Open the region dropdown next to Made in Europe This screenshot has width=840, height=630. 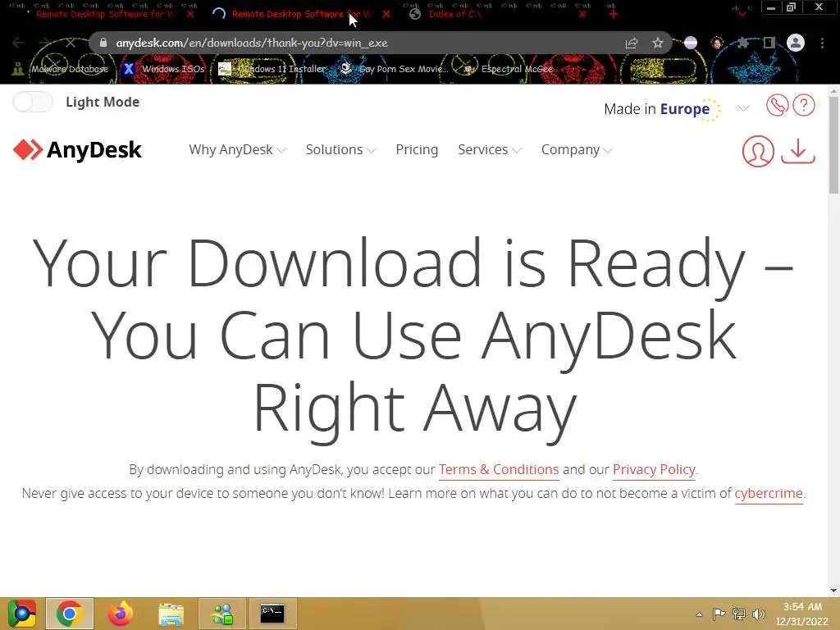coord(743,109)
